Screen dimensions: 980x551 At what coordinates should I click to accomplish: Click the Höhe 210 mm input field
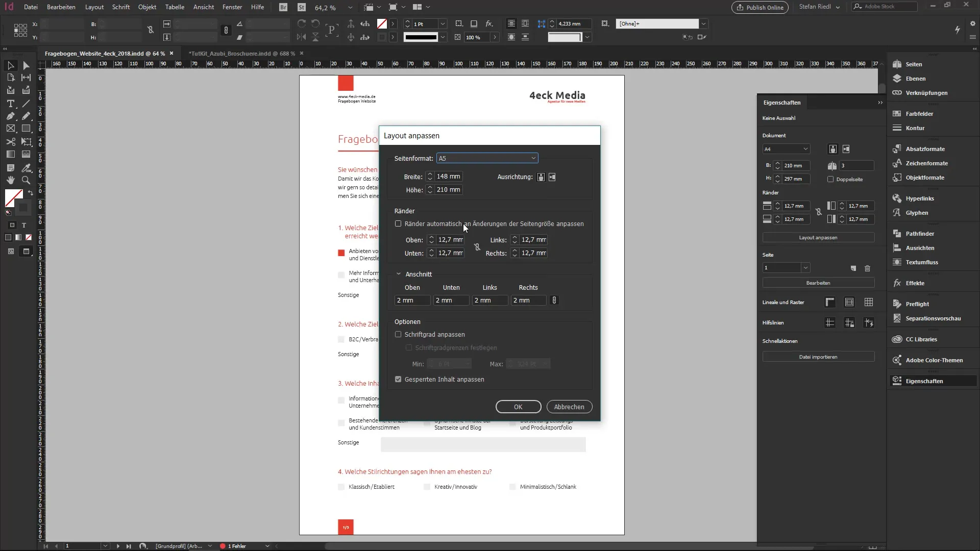pos(449,190)
